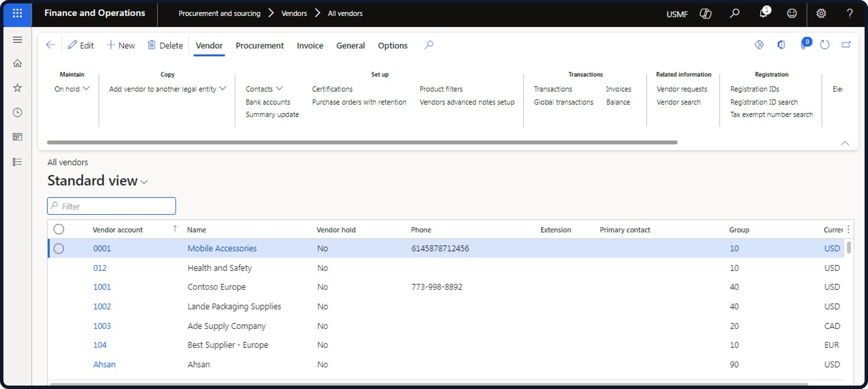Sort by Vendor account column
The image size is (868, 389).
tap(117, 230)
